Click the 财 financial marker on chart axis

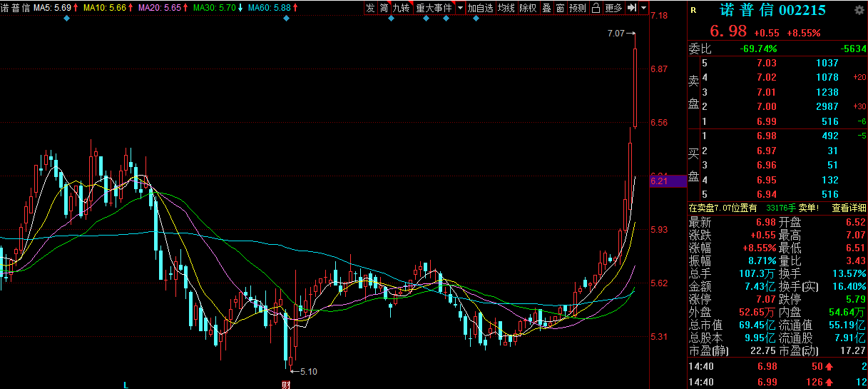pos(285,385)
